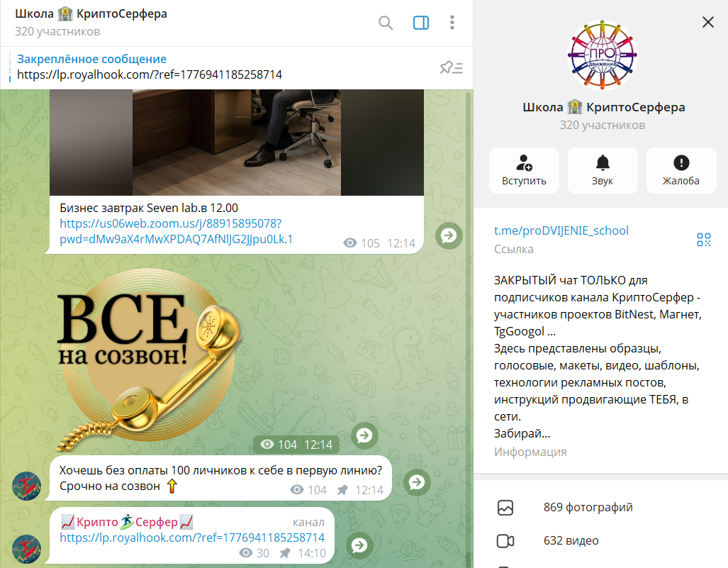Open the office chair photo
The width and height of the screenshot is (728, 568).
click(237, 142)
